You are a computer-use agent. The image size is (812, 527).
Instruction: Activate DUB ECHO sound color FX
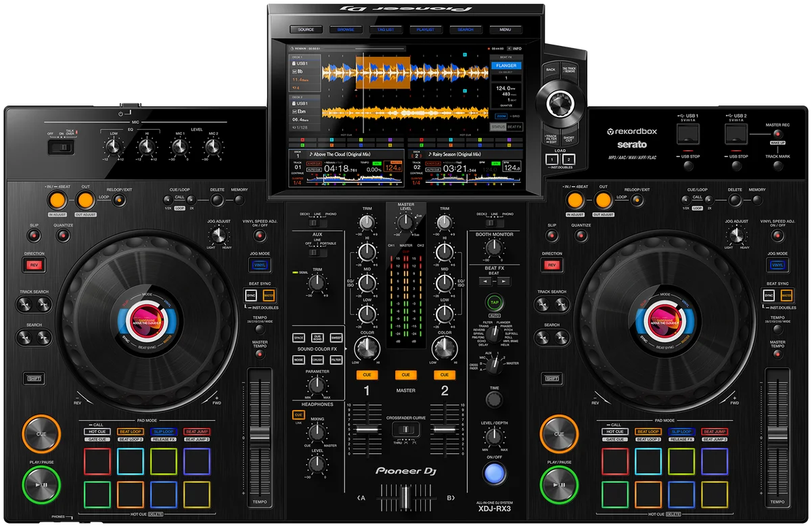[317, 337]
